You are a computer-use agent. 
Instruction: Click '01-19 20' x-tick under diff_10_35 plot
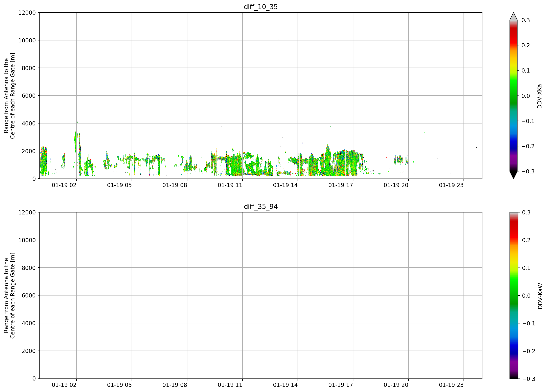click(396, 185)
